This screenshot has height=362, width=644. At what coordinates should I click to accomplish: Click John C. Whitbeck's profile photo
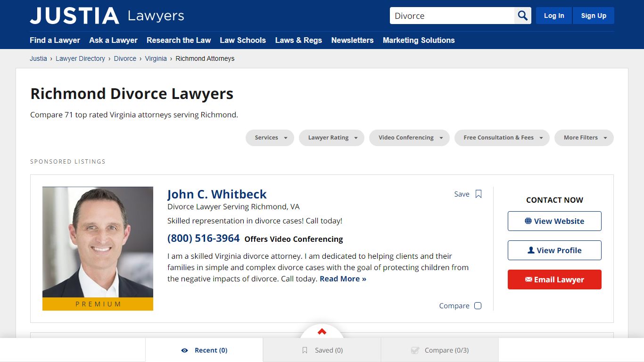click(98, 242)
